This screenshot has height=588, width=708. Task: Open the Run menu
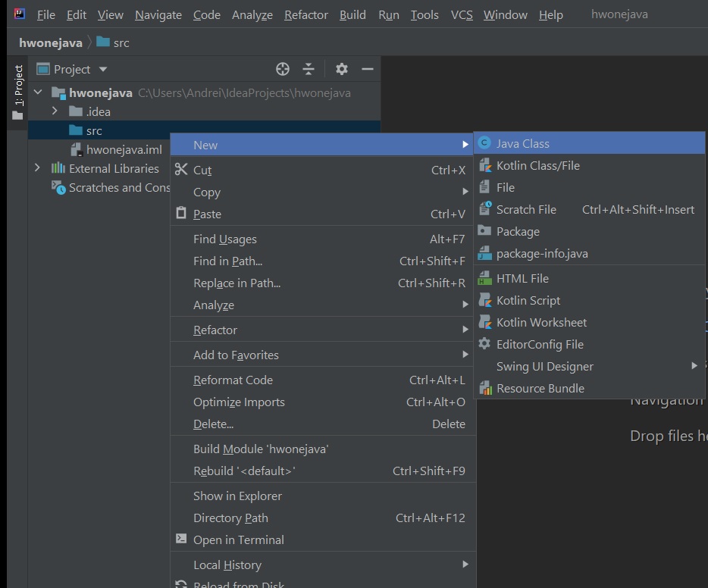(389, 15)
